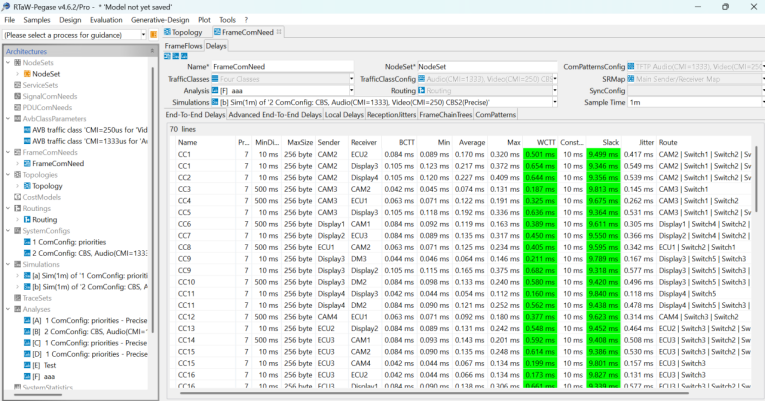Open the Generative-Design menu

pyautogui.click(x=160, y=19)
